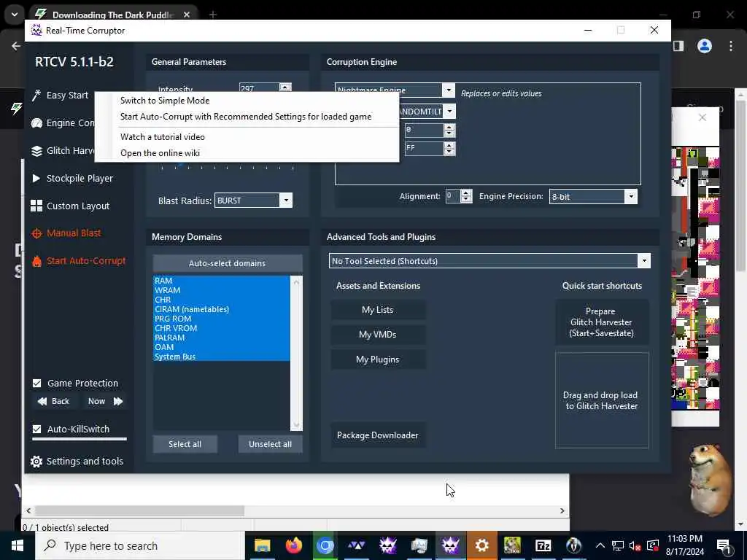This screenshot has height=560, width=747.
Task: Open a new Chrome tab
Action: click(213, 15)
